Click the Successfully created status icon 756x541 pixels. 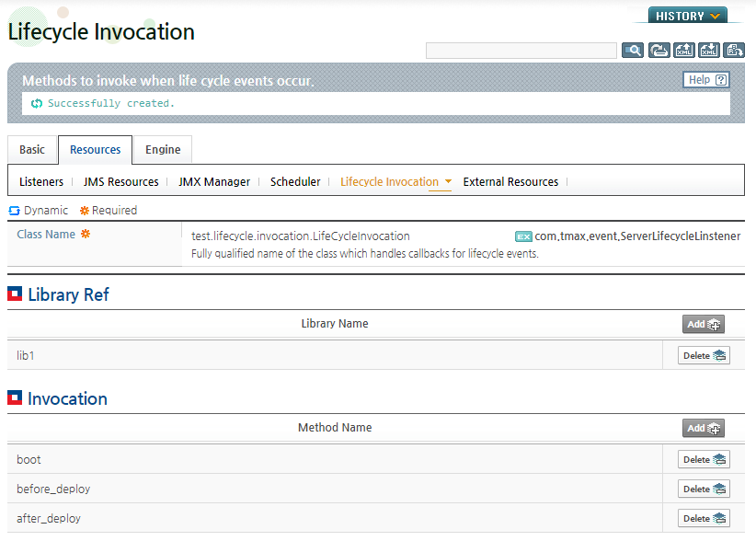(37, 103)
